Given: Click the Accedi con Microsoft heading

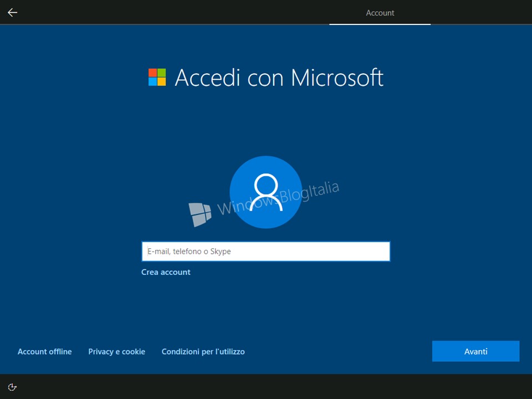Looking at the screenshot, I should tap(279, 78).
